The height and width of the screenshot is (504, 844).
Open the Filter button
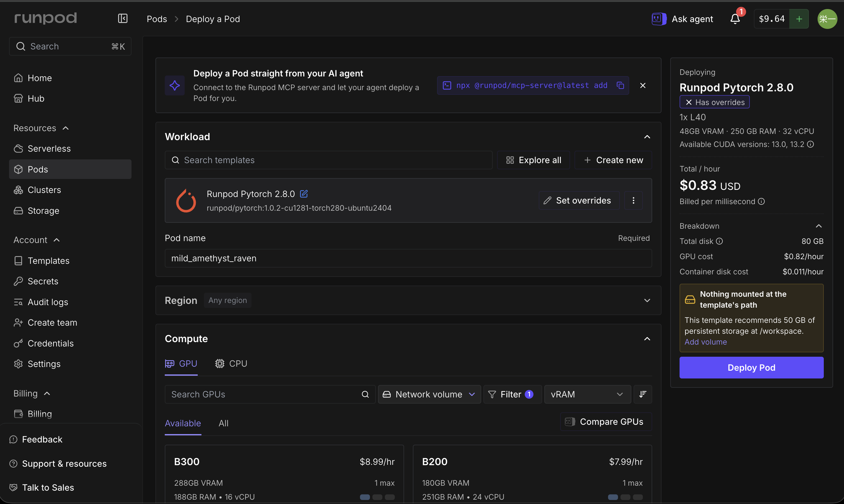click(512, 394)
